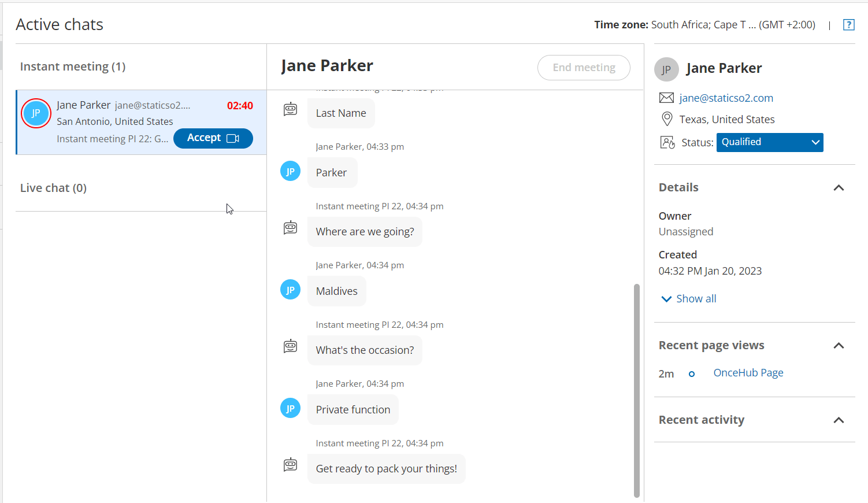Click the bot icon beside 'Get ready to pack'
Screen dimensions: 868x503
[290, 464]
